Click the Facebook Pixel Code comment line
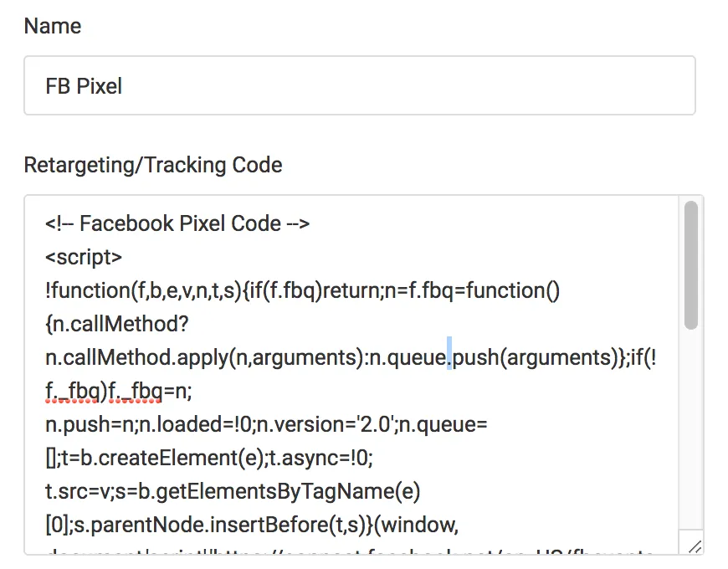The width and height of the screenshot is (728, 569). point(176,223)
